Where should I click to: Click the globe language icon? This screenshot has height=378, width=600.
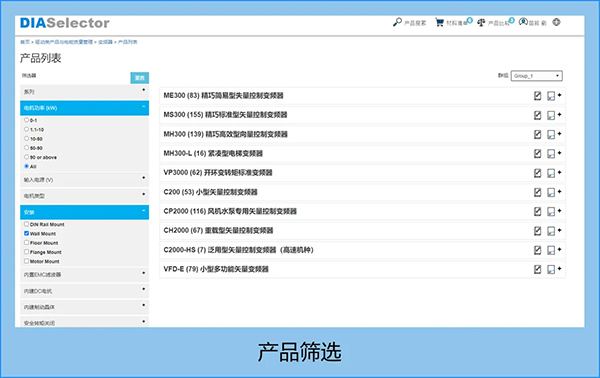(556, 22)
